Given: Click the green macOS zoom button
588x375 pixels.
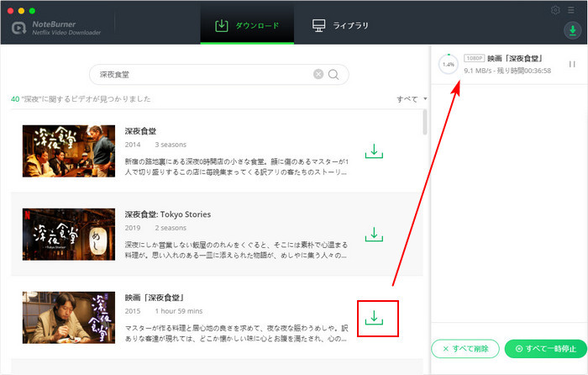Looking at the screenshot, I should (32, 11).
